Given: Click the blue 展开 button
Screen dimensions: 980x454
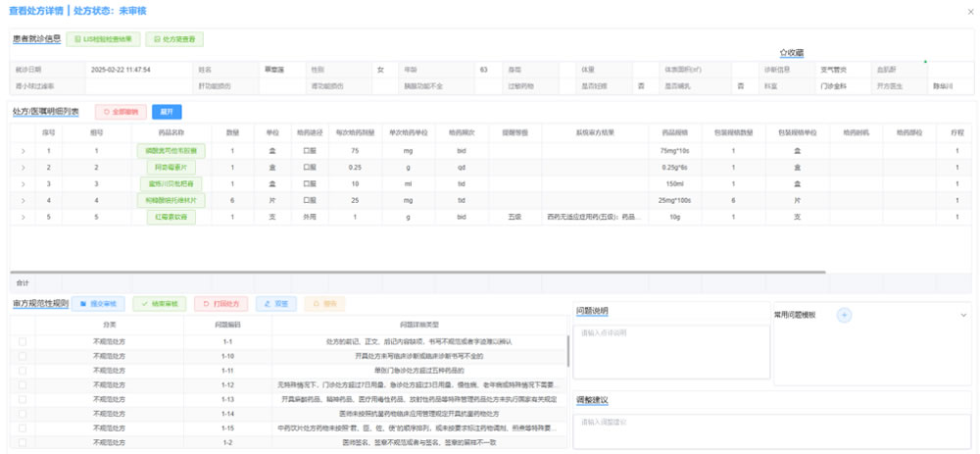Looking at the screenshot, I should (167, 112).
